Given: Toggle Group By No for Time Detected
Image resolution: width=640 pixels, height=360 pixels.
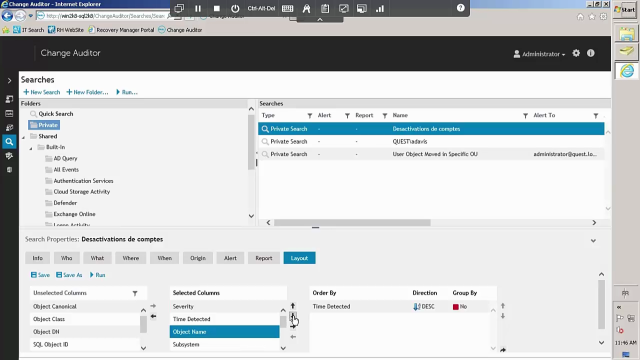Looking at the screenshot, I should [x=460, y=307].
